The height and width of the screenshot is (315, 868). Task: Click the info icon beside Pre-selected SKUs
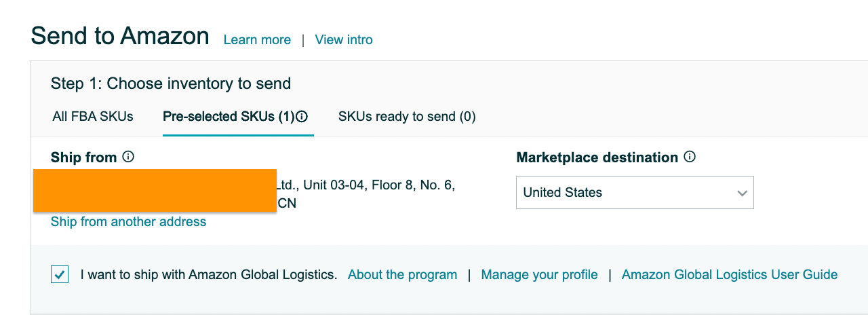302,117
